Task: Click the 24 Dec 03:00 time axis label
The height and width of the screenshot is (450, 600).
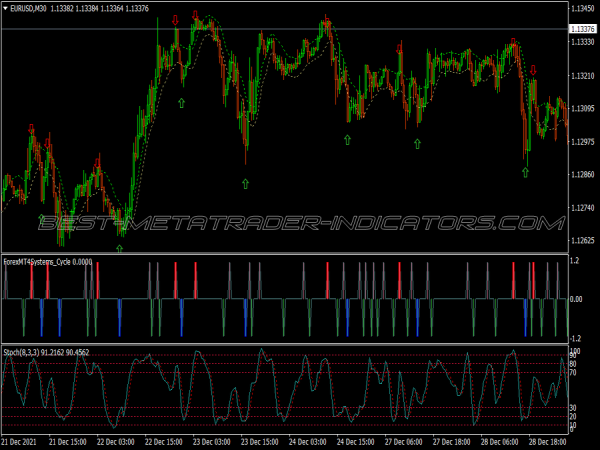Action: point(307,442)
